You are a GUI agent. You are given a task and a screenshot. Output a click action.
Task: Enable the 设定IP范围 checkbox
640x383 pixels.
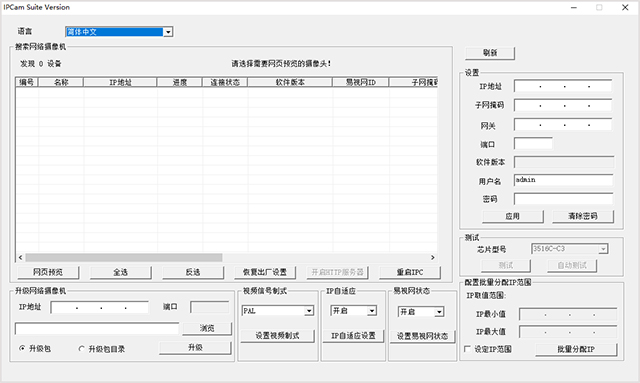click(x=467, y=349)
